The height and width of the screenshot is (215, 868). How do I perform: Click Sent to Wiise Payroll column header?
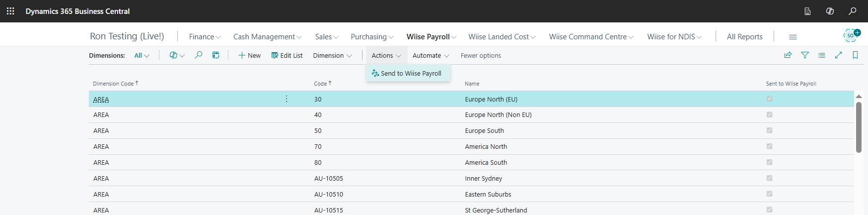(x=791, y=84)
